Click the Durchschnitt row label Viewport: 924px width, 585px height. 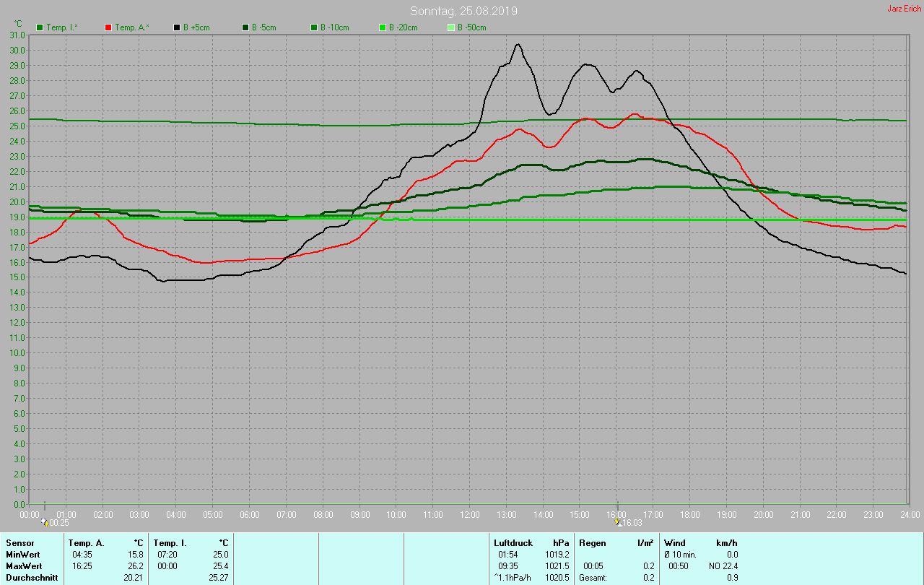click(32, 577)
